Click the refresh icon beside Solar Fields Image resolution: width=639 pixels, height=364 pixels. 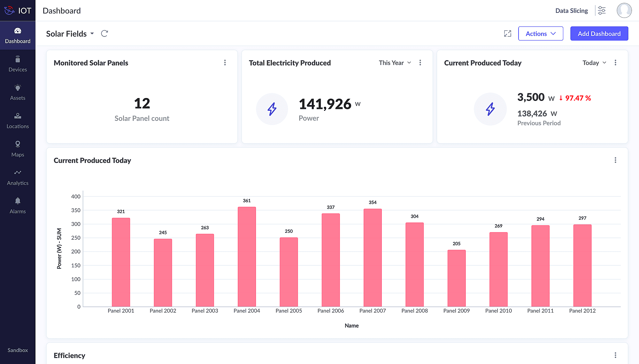click(x=104, y=34)
